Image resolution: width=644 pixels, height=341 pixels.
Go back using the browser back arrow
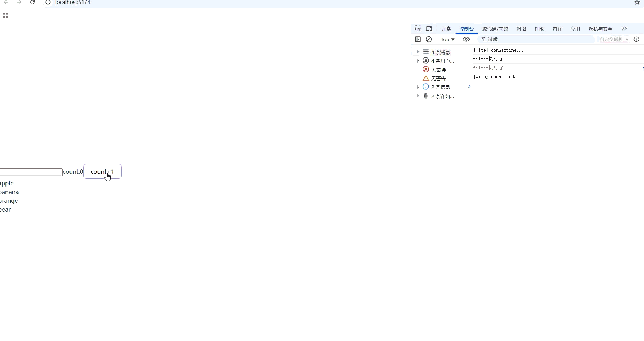[x=6, y=3]
